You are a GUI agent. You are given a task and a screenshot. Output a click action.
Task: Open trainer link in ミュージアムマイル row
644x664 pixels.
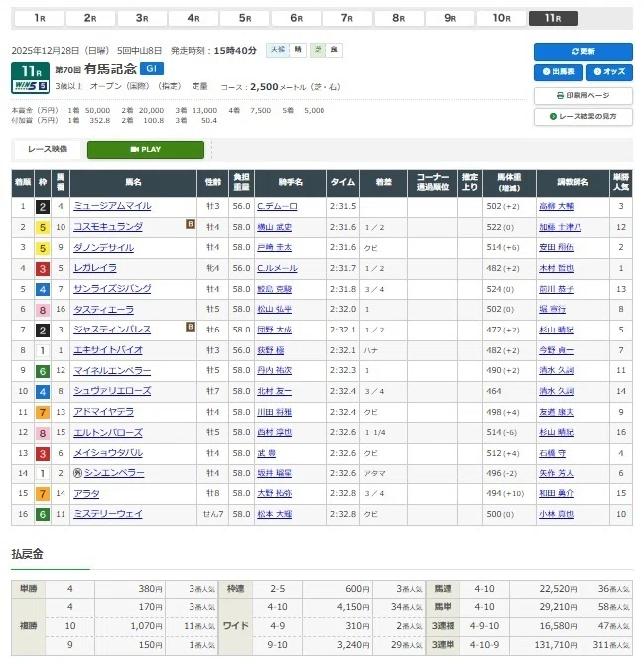pos(557,206)
